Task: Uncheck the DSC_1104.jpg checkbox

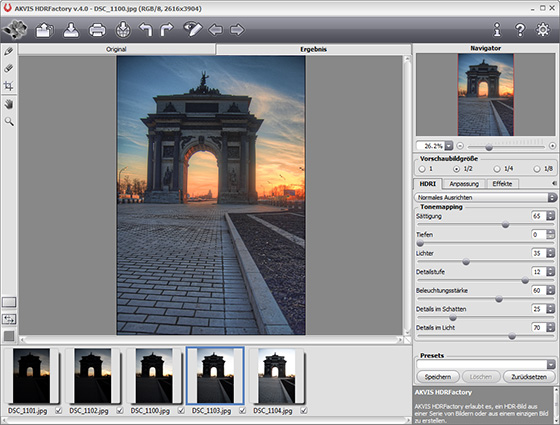Action: pos(304,411)
